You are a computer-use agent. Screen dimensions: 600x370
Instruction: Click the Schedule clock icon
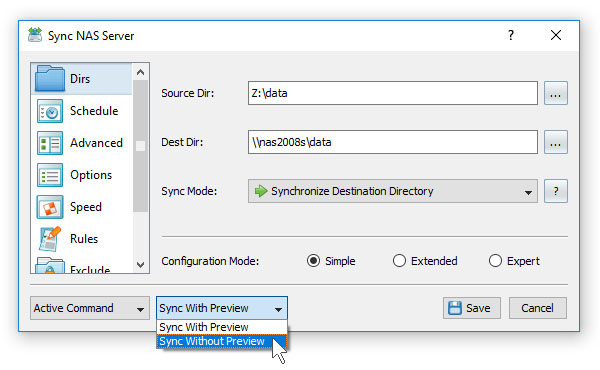(x=50, y=111)
